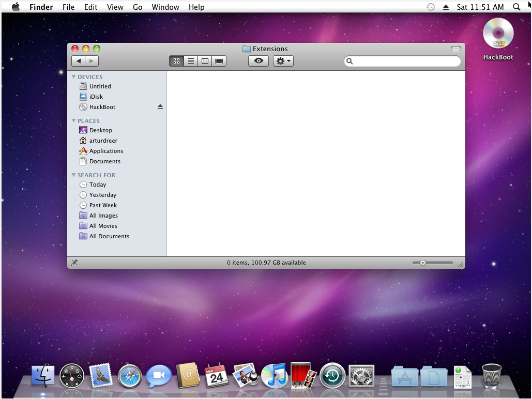
Task: Click the Back navigation button
Action: click(79, 61)
